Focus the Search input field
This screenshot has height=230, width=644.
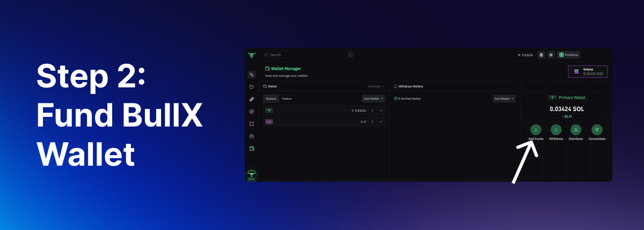tap(308, 55)
